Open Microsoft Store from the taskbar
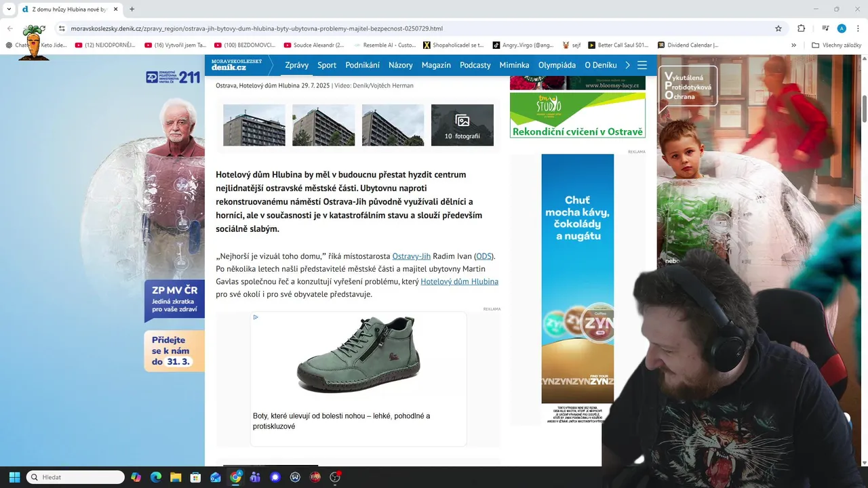 coord(196,477)
